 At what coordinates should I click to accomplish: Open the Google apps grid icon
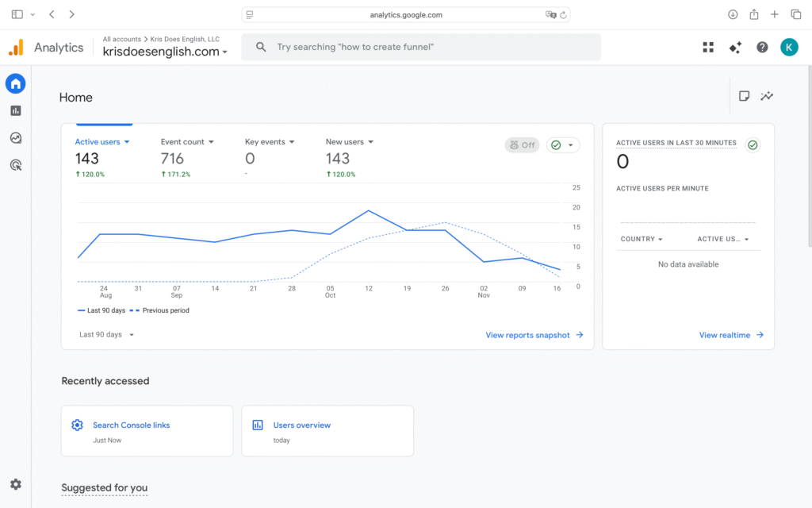pos(708,48)
